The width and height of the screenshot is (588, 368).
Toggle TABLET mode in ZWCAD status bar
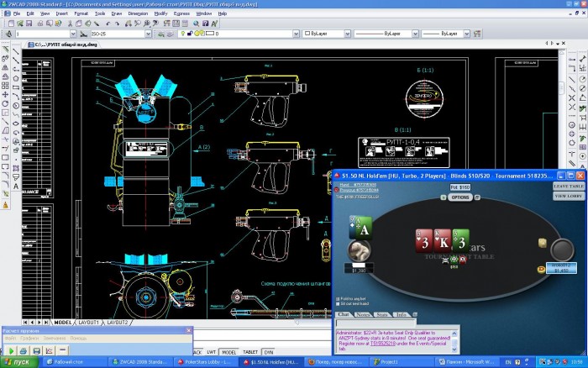[x=250, y=352]
